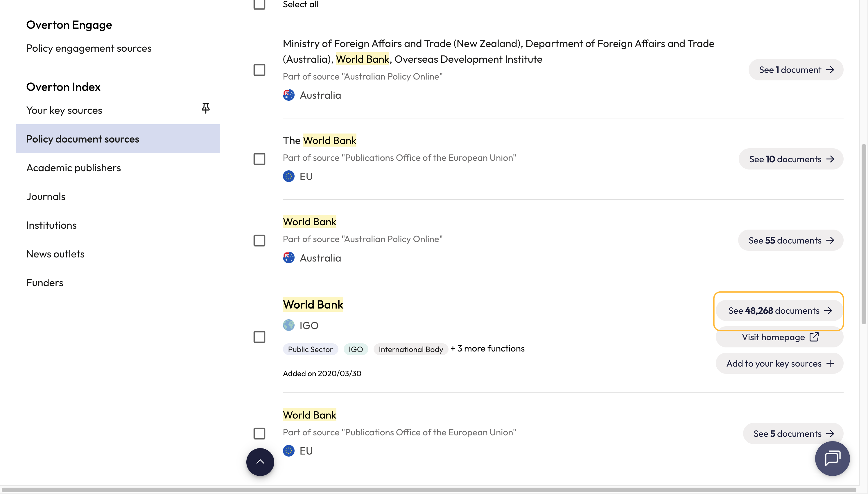Click the EU flag icon in the 5 documents row
Viewport: 868px width, 494px height.
click(x=288, y=451)
